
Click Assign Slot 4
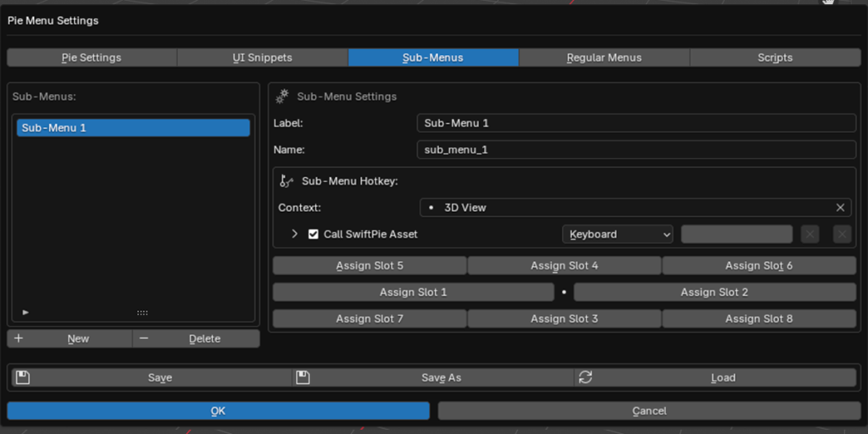coord(565,265)
